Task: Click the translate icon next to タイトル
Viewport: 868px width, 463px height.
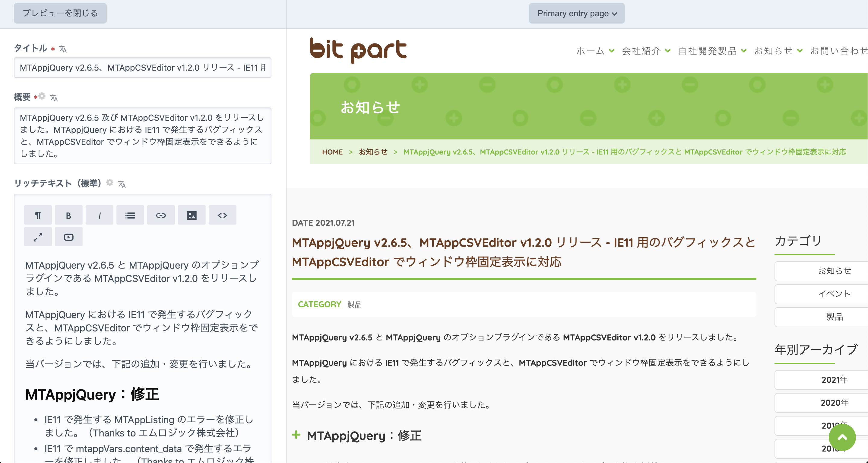Action: click(63, 49)
